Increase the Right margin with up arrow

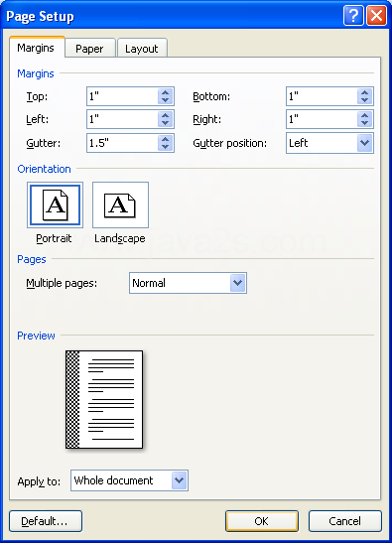pos(364,116)
